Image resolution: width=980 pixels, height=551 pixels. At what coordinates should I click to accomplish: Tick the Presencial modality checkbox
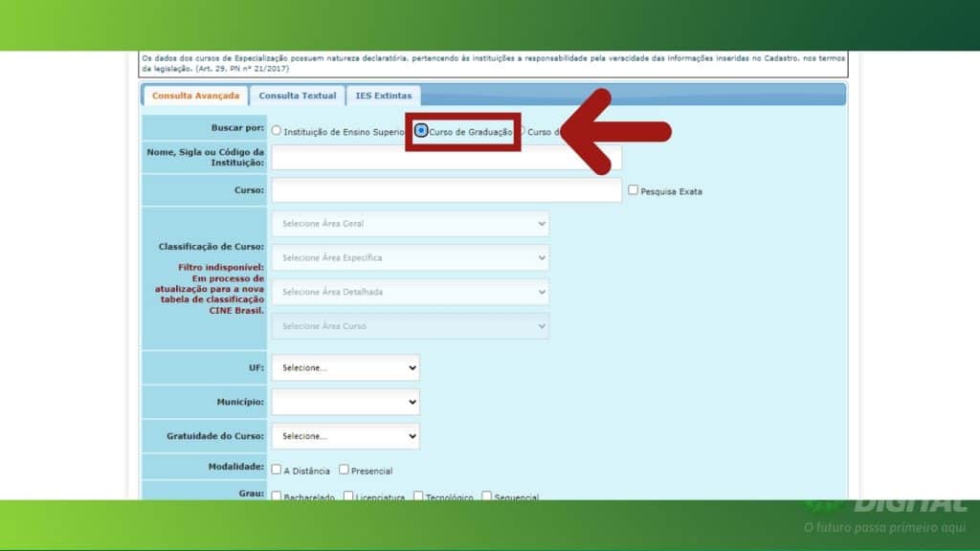coord(344,470)
